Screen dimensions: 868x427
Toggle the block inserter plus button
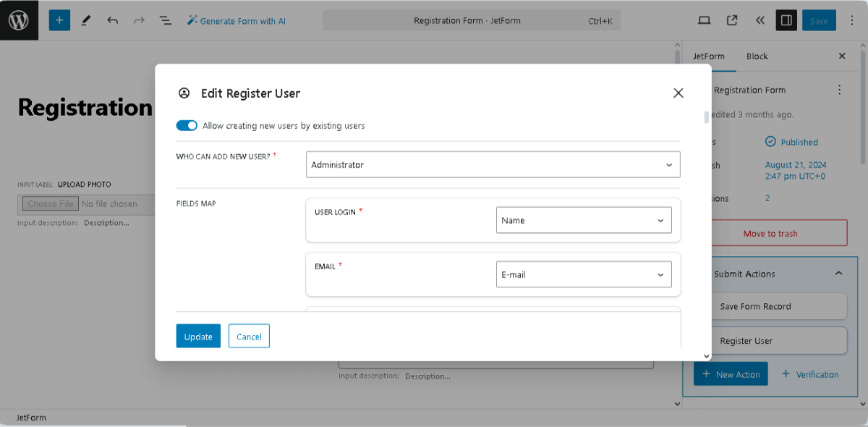[x=59, y=20]
